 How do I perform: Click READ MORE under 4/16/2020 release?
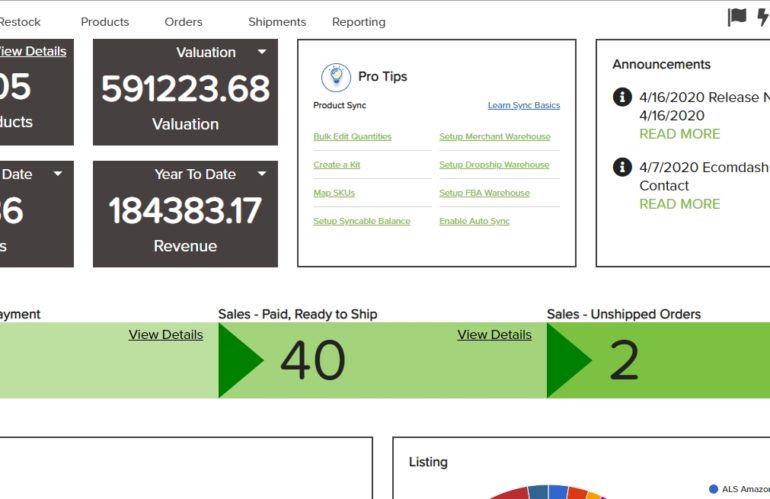pyautogui.click(x=679, y=134)
